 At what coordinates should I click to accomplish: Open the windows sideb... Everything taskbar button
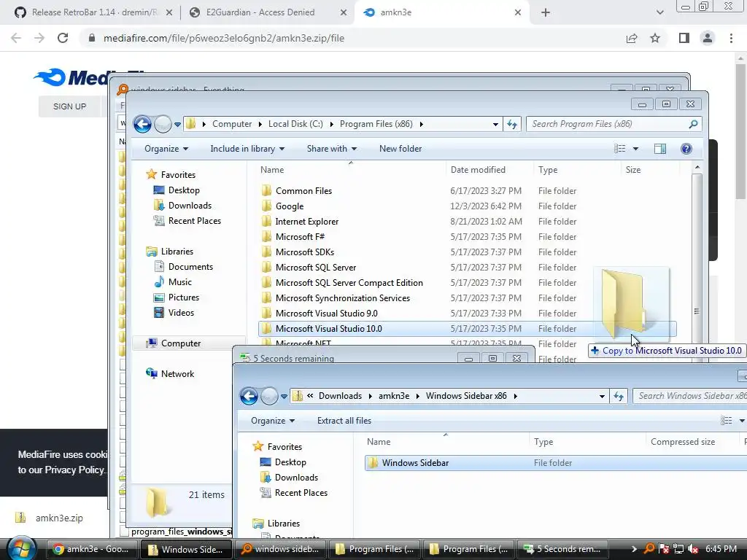[x=281, y=549]
